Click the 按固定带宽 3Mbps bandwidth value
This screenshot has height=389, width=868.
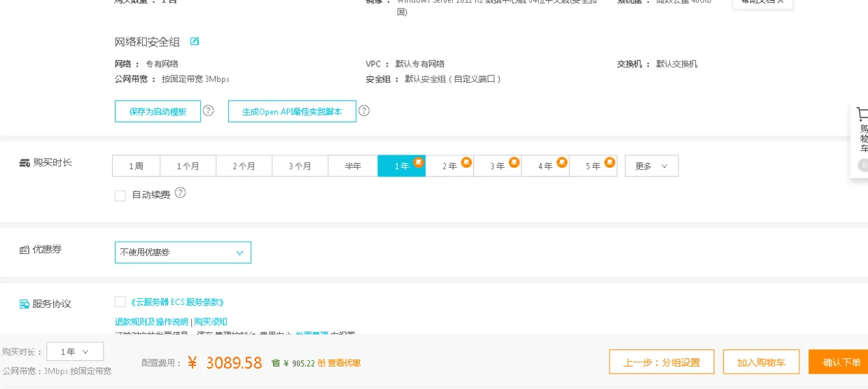click(195, 79)
